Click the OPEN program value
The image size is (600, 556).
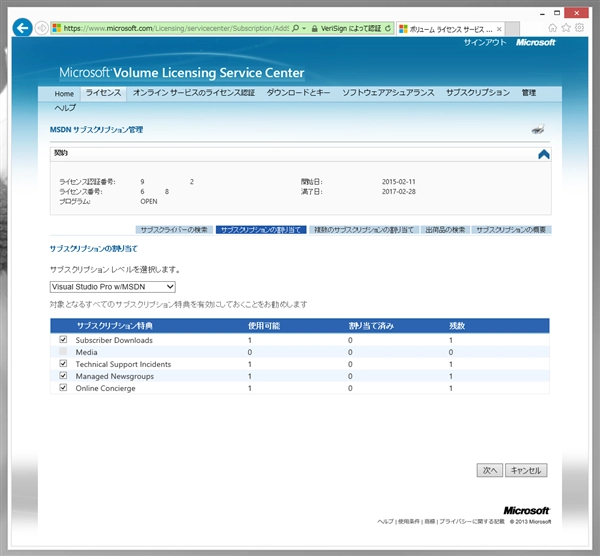(148, 201)
